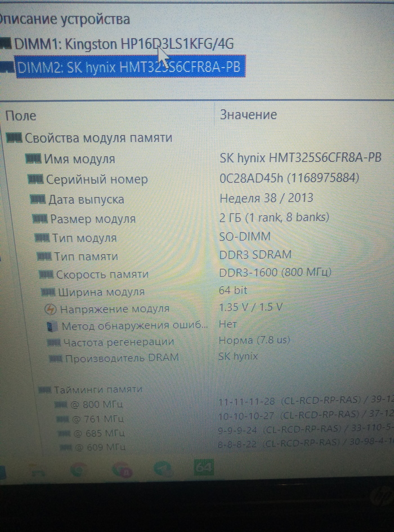Viewport: 394px width, 532px height.
Task: Select the 'Размер модуля' field
Action: (93, 219)
